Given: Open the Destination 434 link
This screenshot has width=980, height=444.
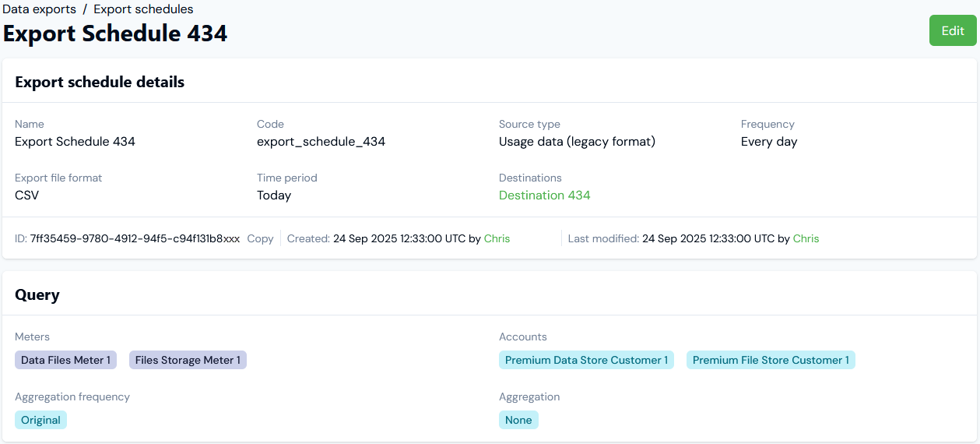Looking at the screenshot, I should click(544, 196).
